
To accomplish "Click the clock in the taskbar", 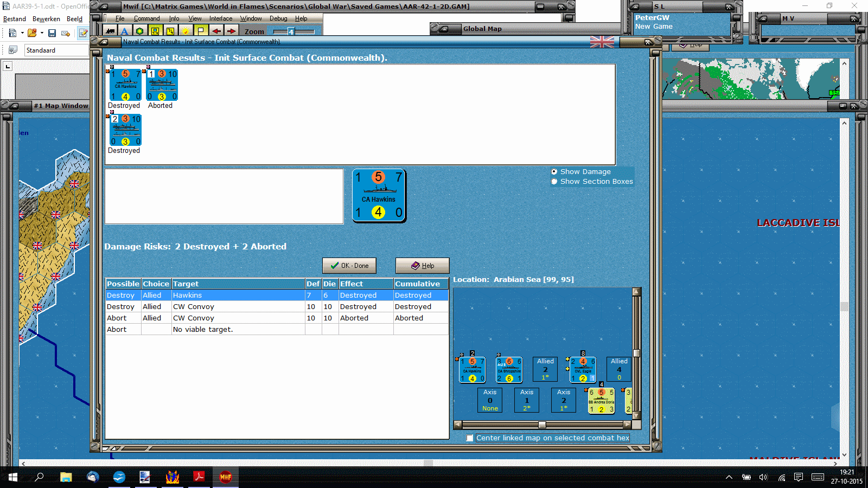I will (x=846, y=477).
